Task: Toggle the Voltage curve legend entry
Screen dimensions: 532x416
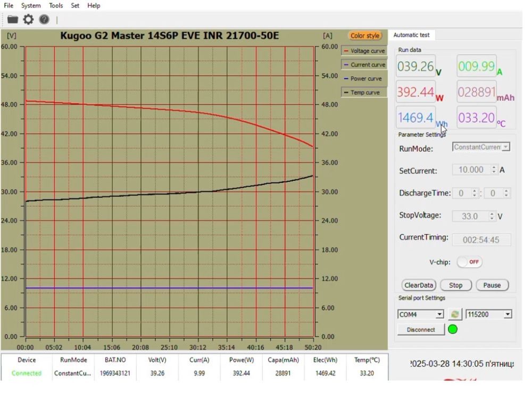Action: 364,51
